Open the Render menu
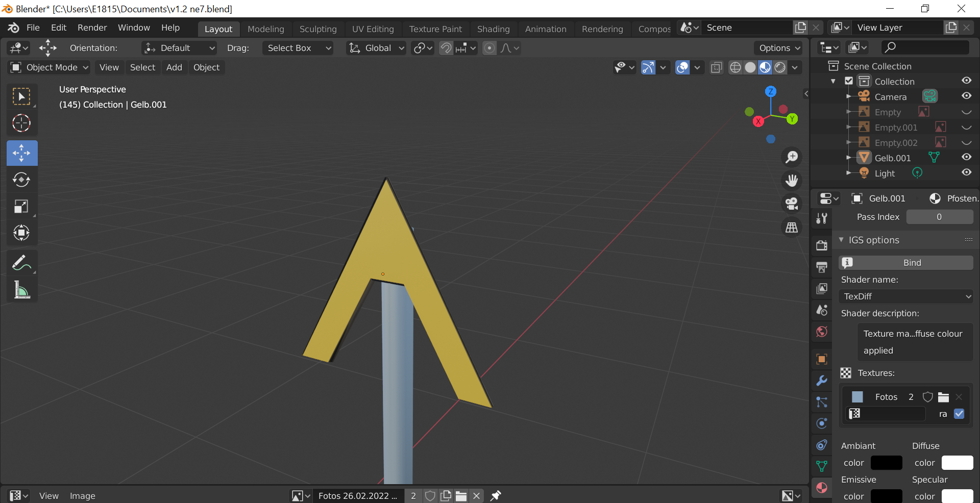 (x=92, y=28)
